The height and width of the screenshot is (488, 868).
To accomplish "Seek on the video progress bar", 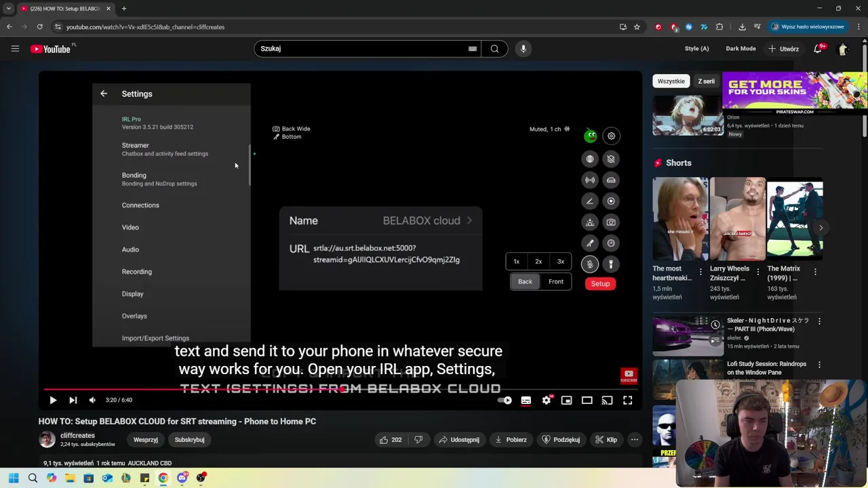I will (x=339, y=389).
